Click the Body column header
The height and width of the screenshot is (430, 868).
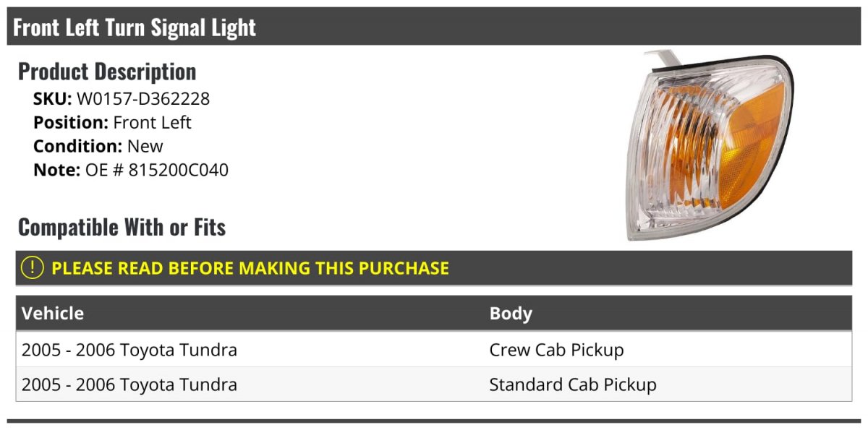point(511,314)
